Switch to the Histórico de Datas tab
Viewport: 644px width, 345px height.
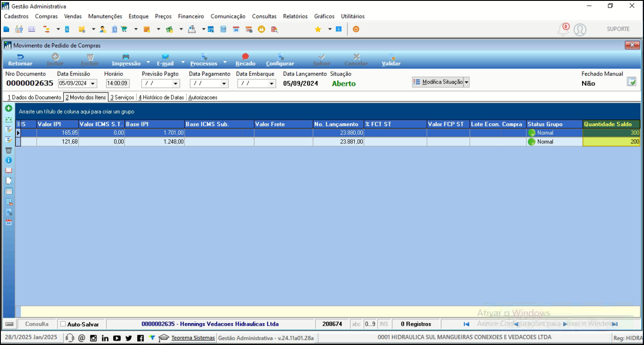pyautogui.click(x=161, y=98)
